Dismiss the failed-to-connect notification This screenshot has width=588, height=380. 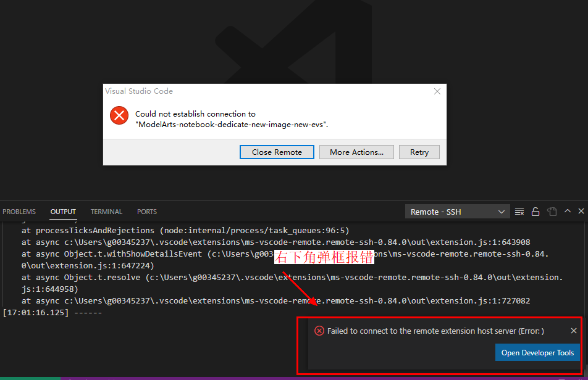574,331
